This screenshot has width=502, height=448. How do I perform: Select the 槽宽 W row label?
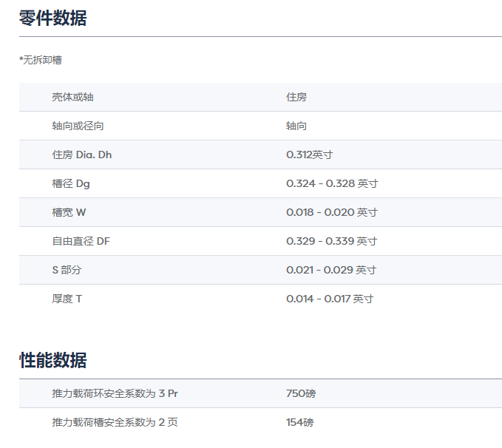click(69, 212)
